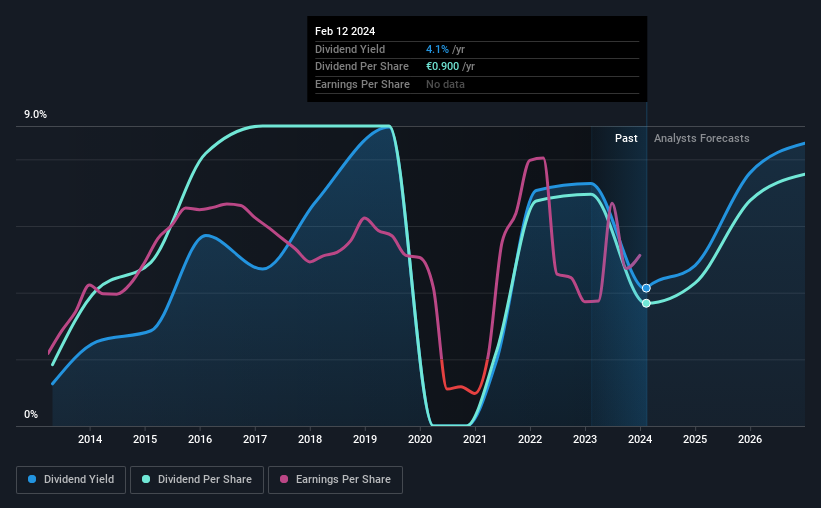Click the teal Dividend Per Share legend dot
This screenshot has height=508, width=821.
[146, 479]
